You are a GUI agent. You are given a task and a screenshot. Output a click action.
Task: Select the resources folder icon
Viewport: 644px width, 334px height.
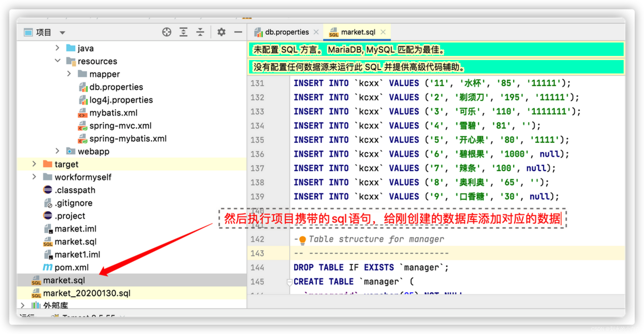point(71,61)
